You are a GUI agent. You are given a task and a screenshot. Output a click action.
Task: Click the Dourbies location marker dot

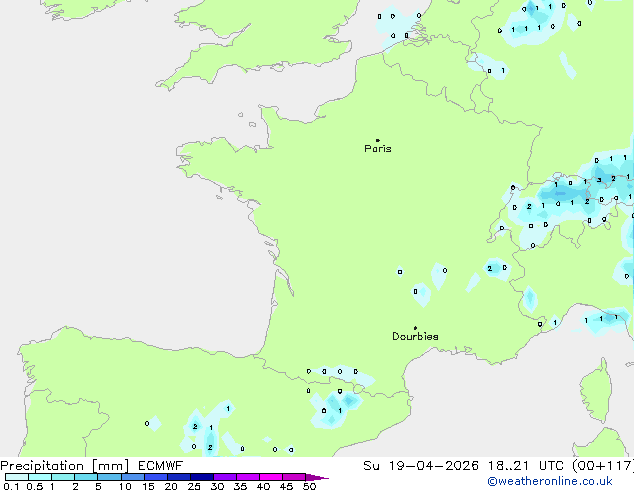pos(415,328)
